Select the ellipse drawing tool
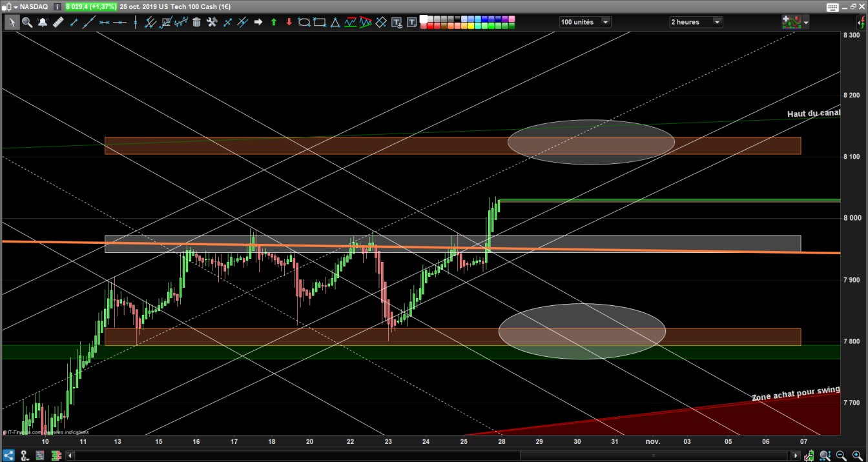 [304, 22]
